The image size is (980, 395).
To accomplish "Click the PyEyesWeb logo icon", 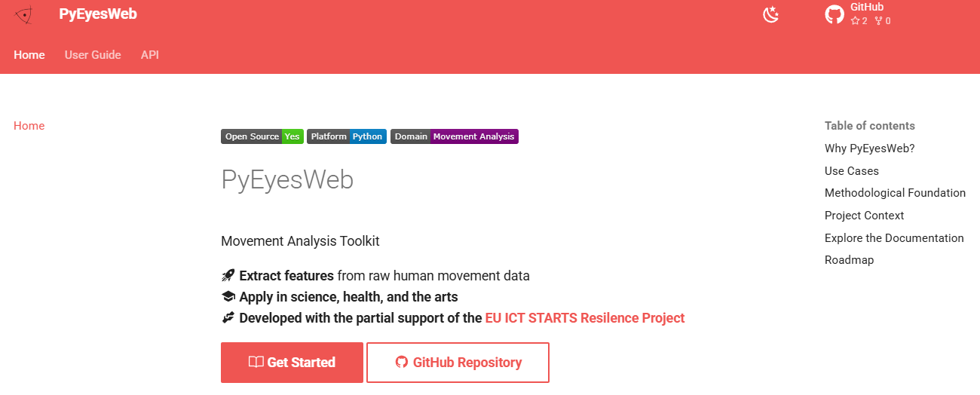I will pos(24,14).
